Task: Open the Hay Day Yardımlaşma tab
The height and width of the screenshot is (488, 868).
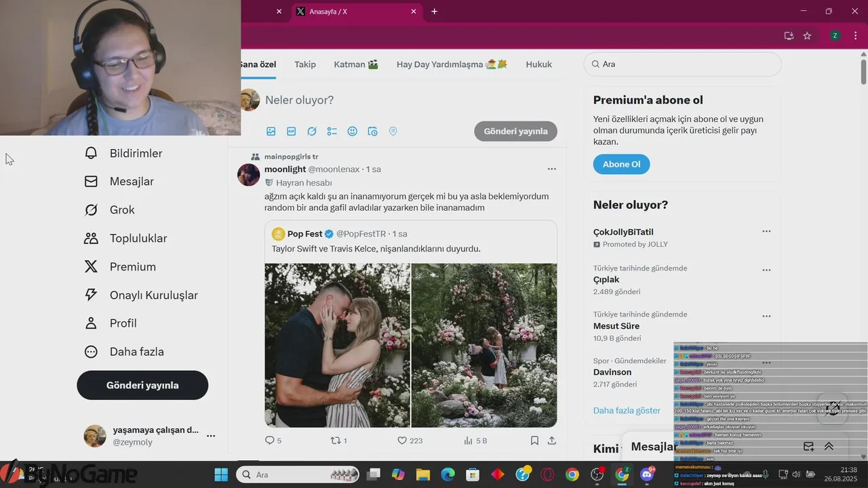Action: click(x=452, y=64)
